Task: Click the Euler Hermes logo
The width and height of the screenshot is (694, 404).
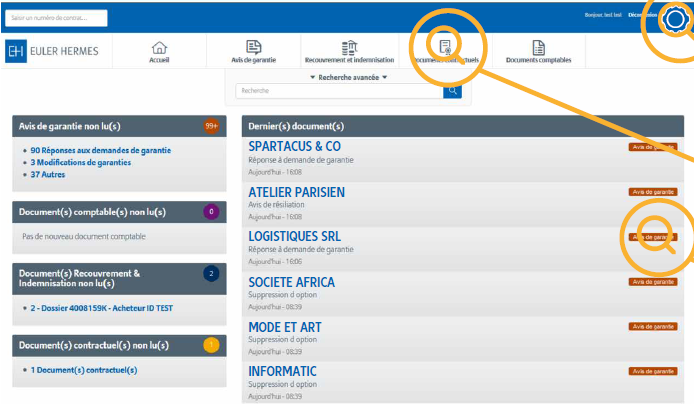Action: click(52, 51)
